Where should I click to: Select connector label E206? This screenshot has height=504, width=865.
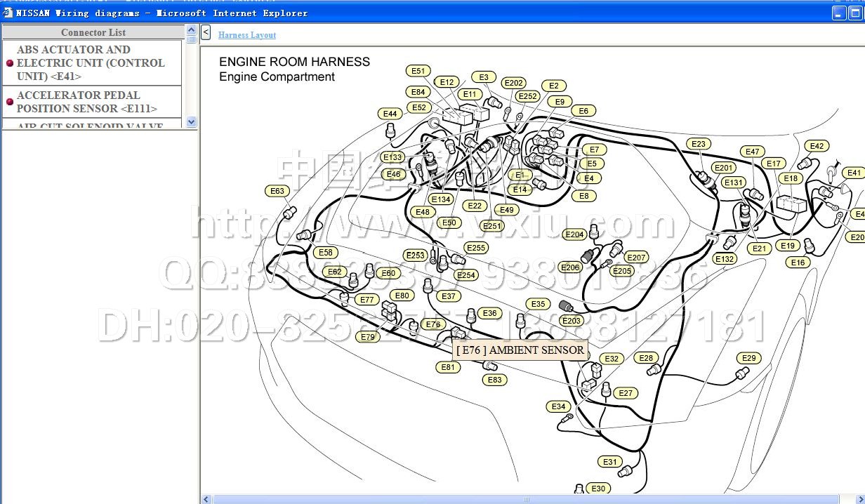(x=571, y=267)
